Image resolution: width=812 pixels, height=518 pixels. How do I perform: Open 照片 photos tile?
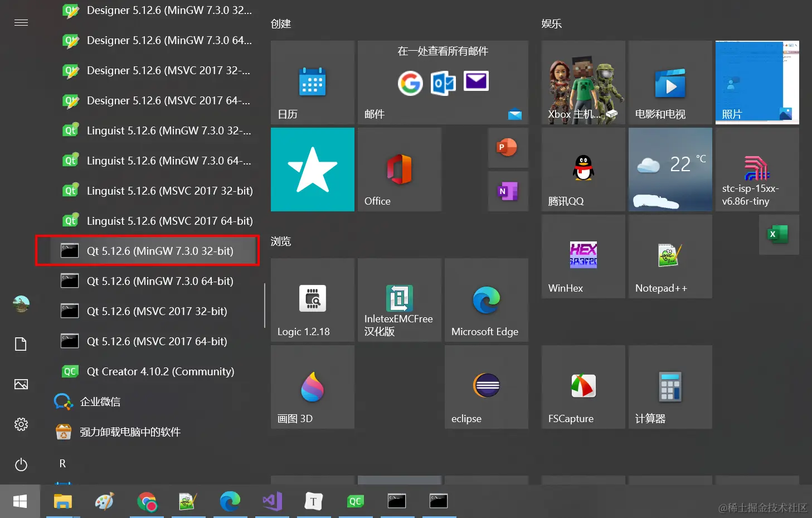pyautogui.click(x=757, y=83)
